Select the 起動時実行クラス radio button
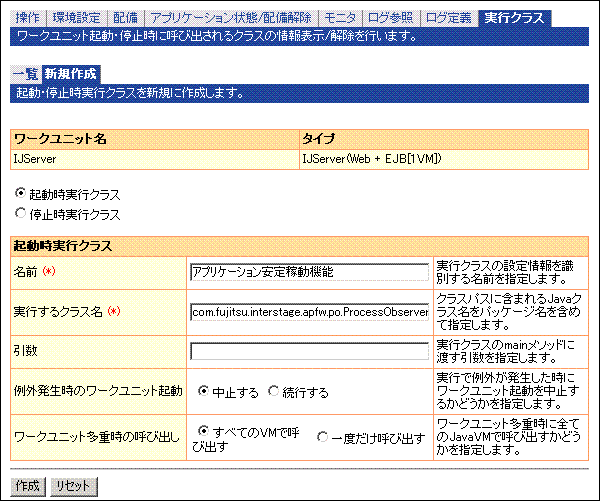The width and height of the screenshot is (600, 501). (20, 193)
